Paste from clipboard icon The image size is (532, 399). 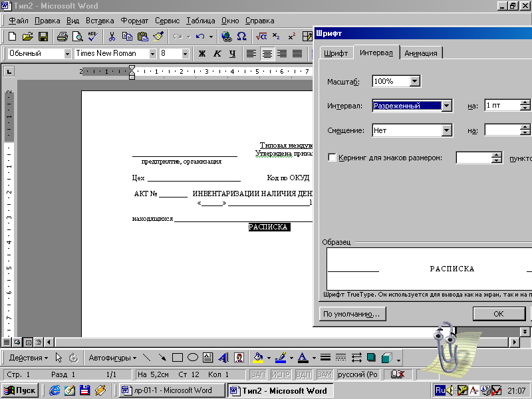[x=143, y=37]
